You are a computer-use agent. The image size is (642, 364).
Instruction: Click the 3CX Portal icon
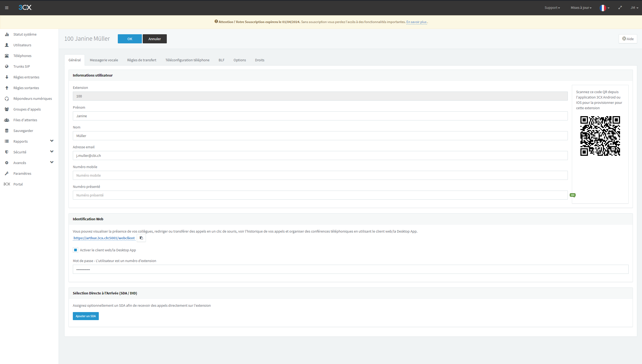pos(7,184)
